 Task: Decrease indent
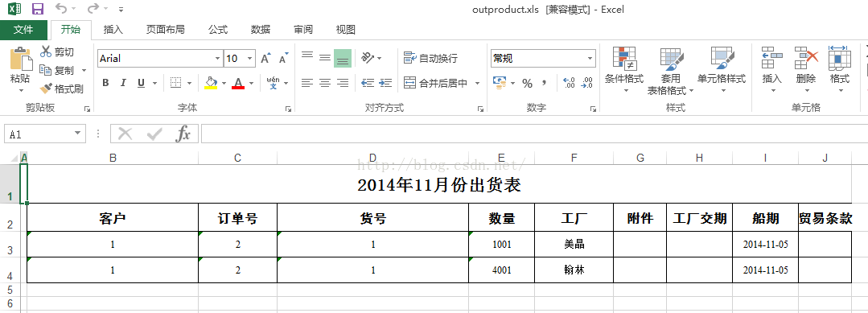(368, 83)
